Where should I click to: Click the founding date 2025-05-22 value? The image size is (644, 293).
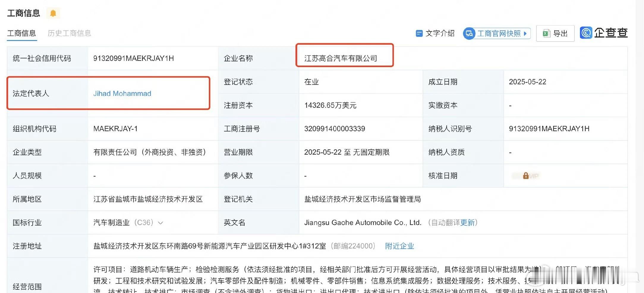(528, 82)
